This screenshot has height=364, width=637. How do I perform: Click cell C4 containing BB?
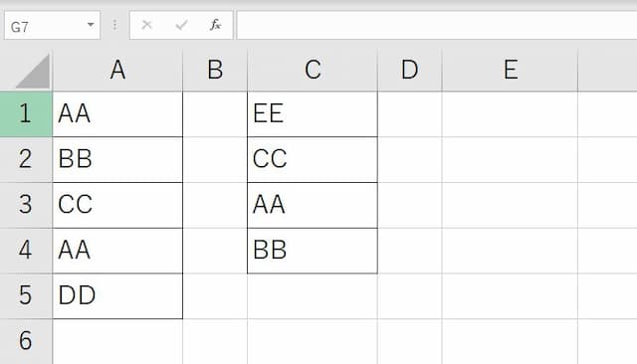pyautogui.click(x=313, y=251)
